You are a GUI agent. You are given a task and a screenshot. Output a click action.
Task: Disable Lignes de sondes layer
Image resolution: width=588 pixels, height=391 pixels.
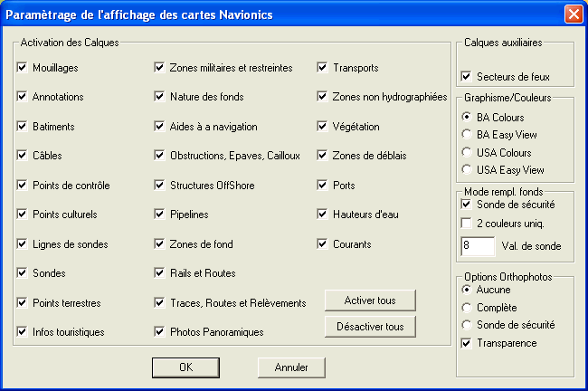22,243
